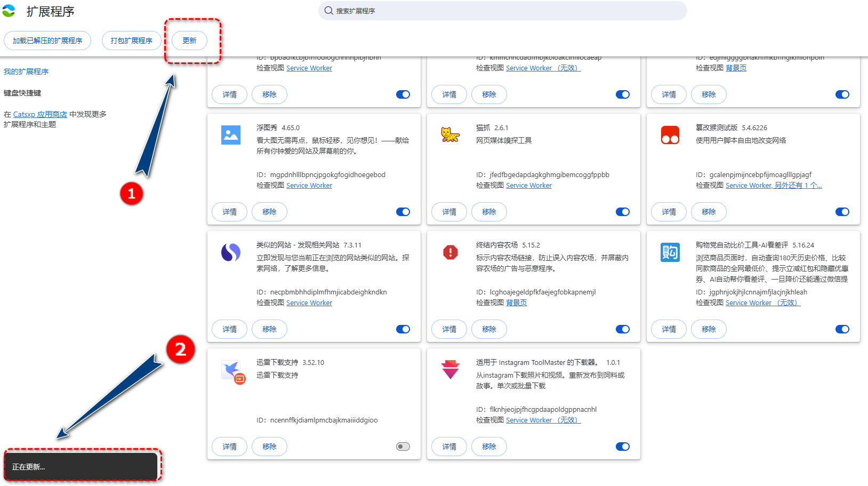Click the Instagram ToolMaster downloader icon
The height and width of the screenshot is (486, 868).
(x=451, y=369)
